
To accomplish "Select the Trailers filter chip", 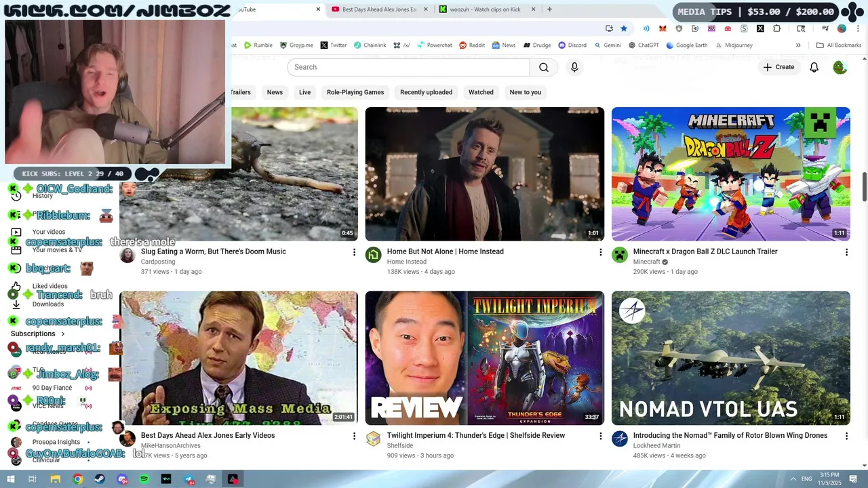I will click(241, 92).
